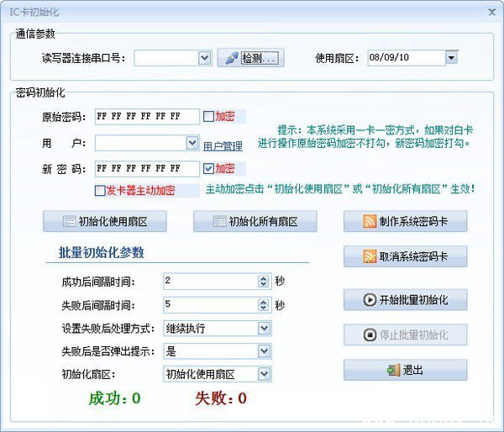Image resolution: width=504 pixels, height=432 pixels.
Task: Decrease 成功后间隔时间 with down arrow
Action: click(x=263, y=284)
